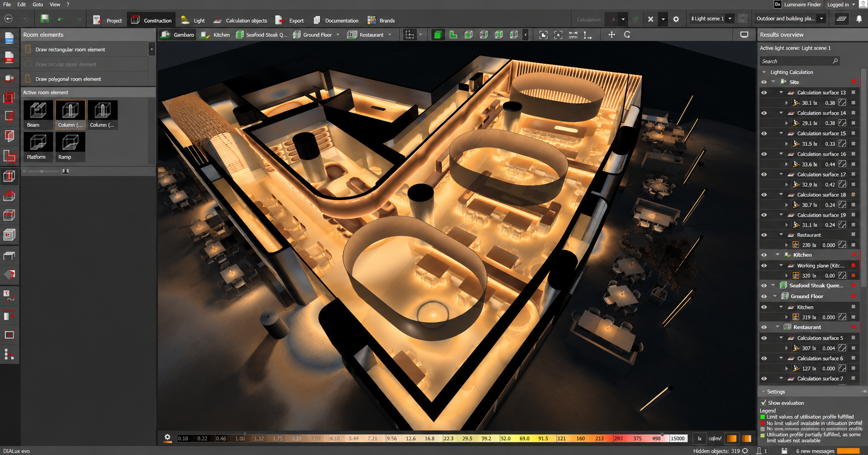Activate the move view crosshair tool
Image resolution: width=868 pixels, height=455 pixels.
tap(611, 35)
